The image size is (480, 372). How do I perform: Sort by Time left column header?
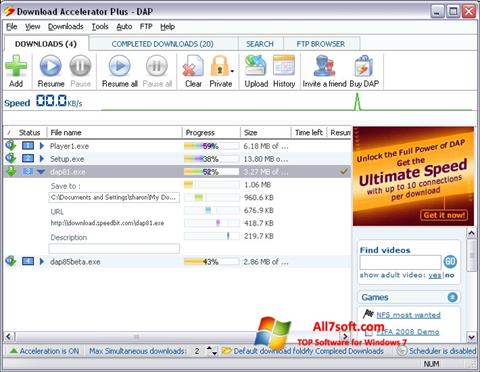309,132
